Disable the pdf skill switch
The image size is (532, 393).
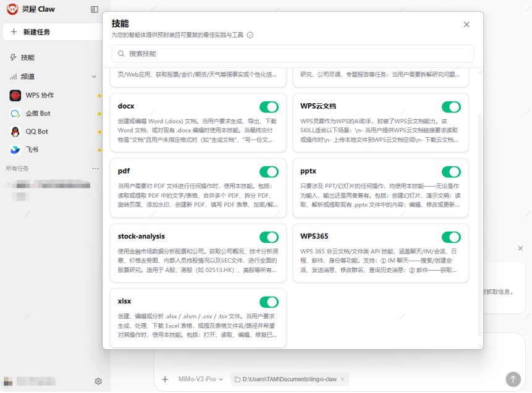[269, 172]
